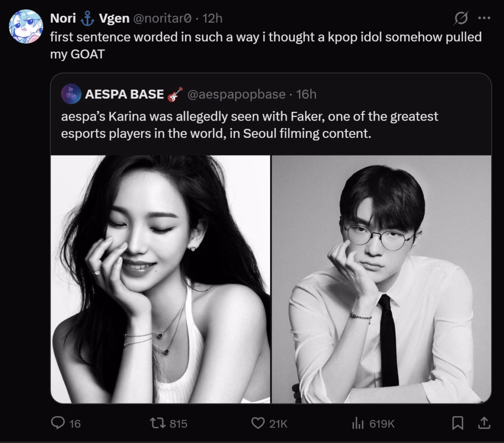Click the main post text about GOAT
The image size is (504, 443).
point(266,45)
